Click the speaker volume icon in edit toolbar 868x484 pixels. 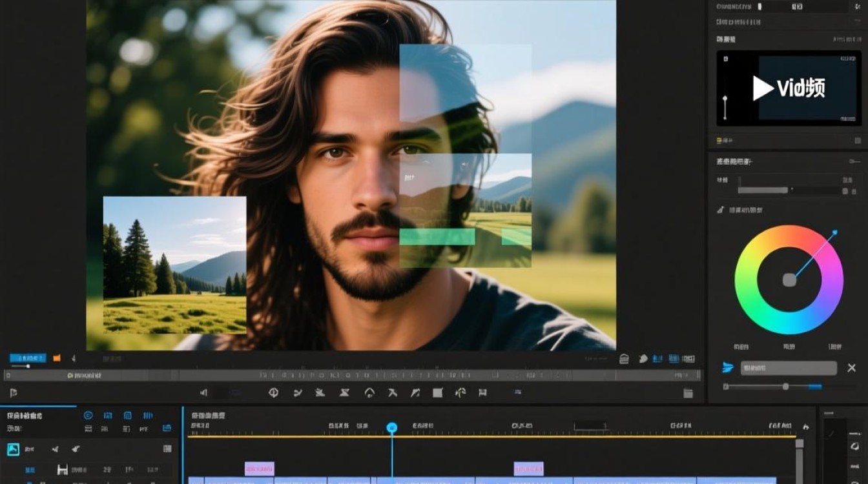click(203, 392)
